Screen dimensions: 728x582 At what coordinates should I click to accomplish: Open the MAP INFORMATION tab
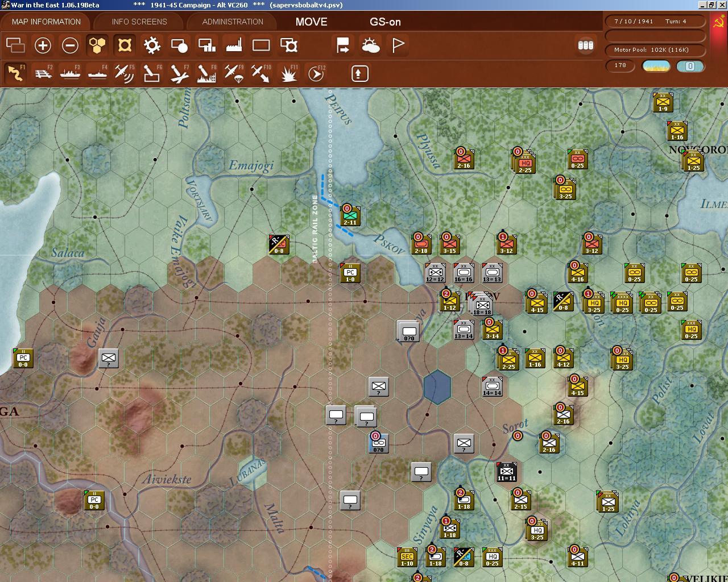pyautogui.click(x=46, y=22)
